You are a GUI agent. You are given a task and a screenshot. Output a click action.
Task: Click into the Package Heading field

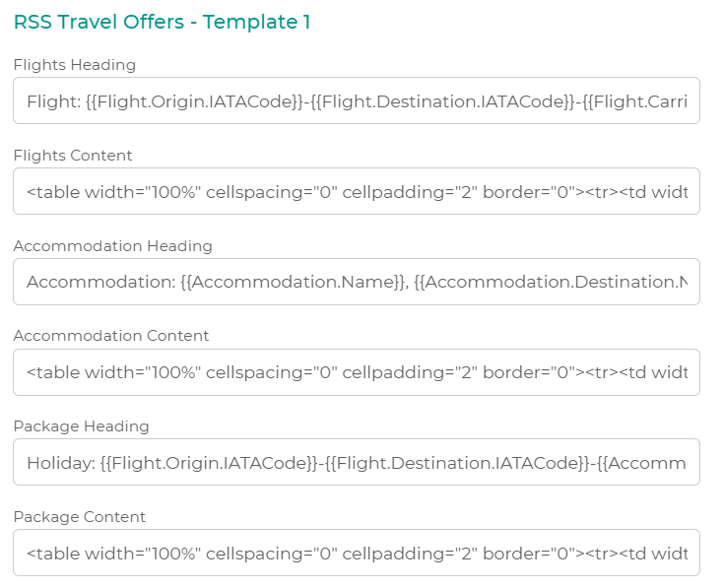356,462
